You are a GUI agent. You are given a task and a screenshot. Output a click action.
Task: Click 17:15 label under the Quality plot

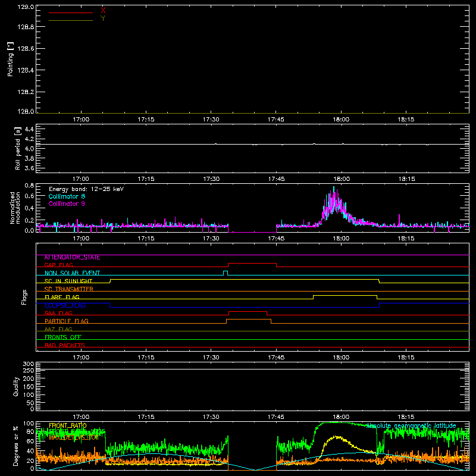pos(146,417)
